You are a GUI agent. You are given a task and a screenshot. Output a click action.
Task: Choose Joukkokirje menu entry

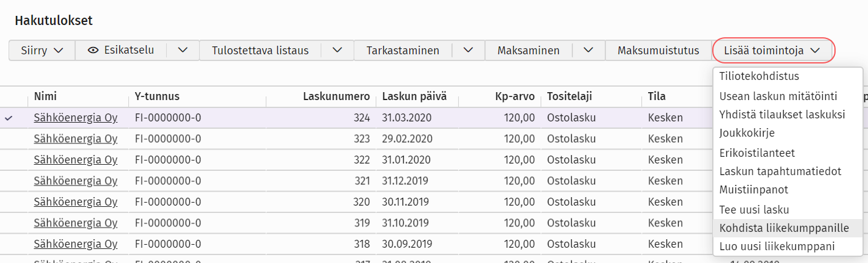pos(787,132)
